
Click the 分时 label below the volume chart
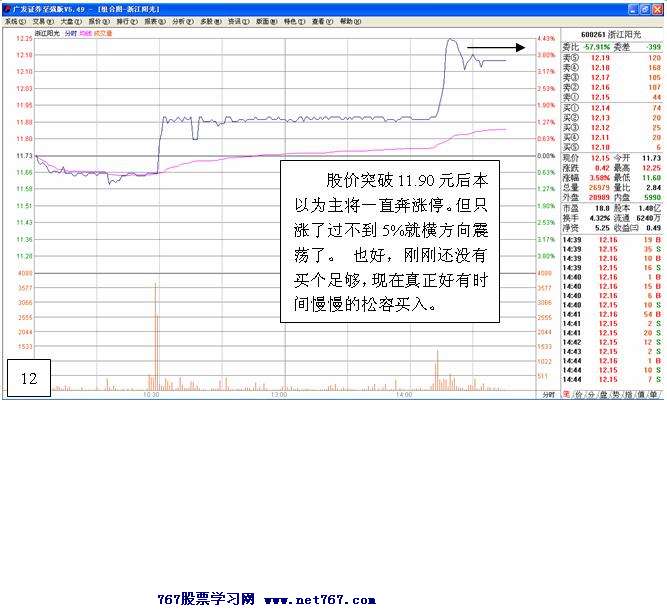pos(547,395)
